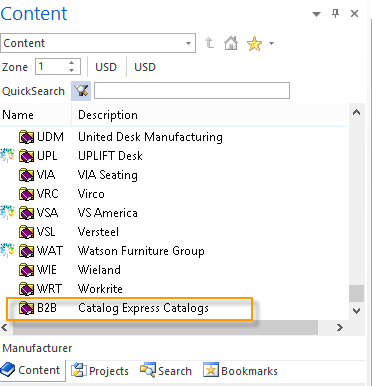Click the new-content sparkle beside VSA
The image size is (372, 386).
coord(7,212)
